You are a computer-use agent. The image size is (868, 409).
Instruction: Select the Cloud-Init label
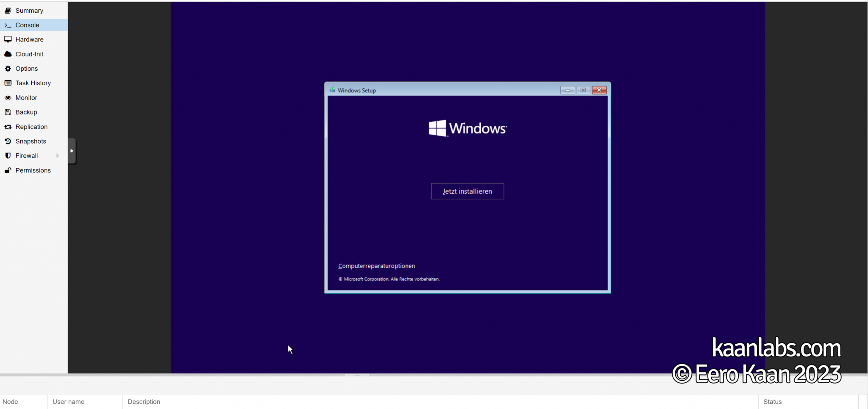point(29,54)
